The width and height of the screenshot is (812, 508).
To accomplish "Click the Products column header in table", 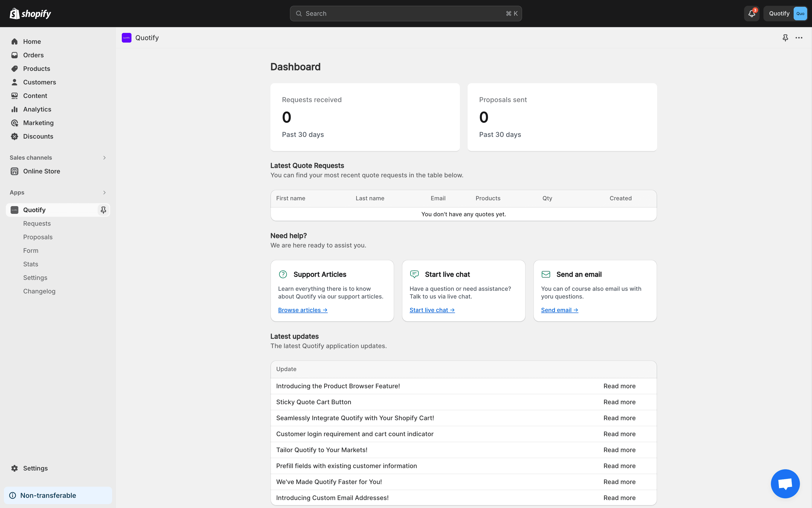I will (488, 198).
